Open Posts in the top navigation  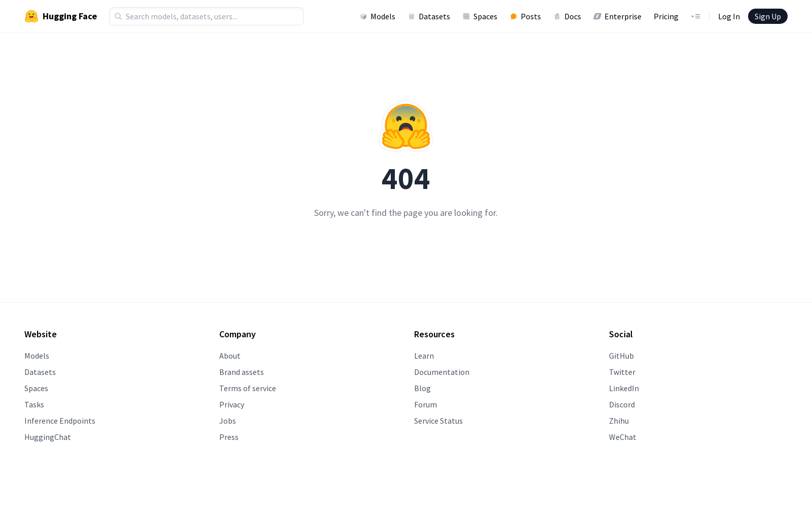pyautogui.click(x=525, y=16)
